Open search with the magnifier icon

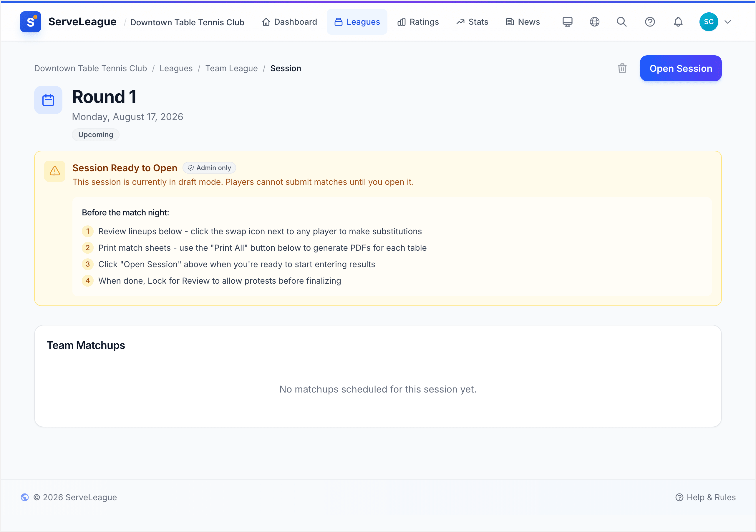coord(622,22)
